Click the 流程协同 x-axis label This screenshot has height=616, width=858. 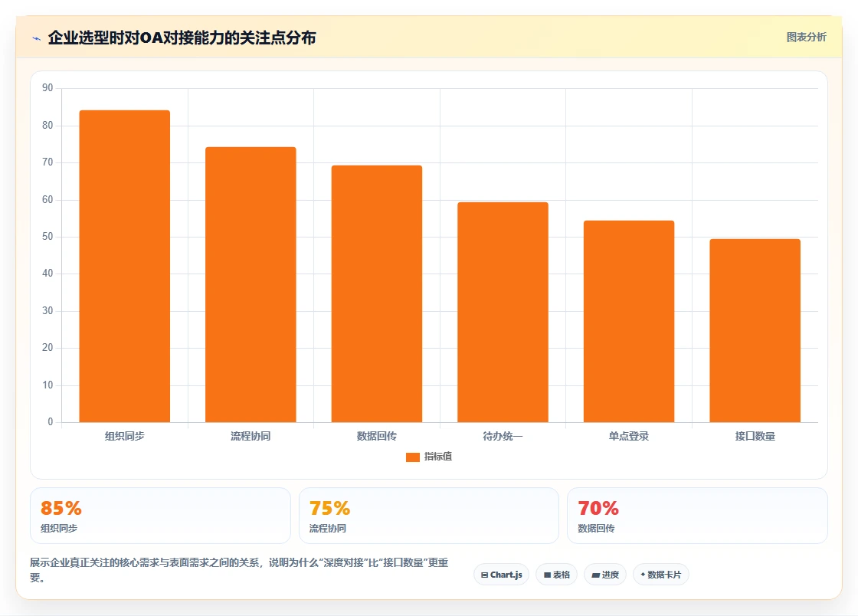point(251,436)
